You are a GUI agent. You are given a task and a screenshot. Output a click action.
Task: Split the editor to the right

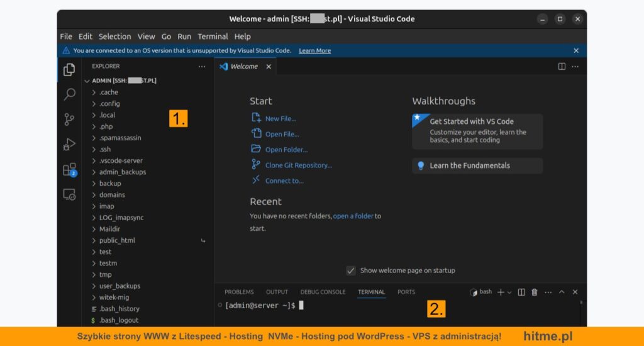(x=562, y=67)
